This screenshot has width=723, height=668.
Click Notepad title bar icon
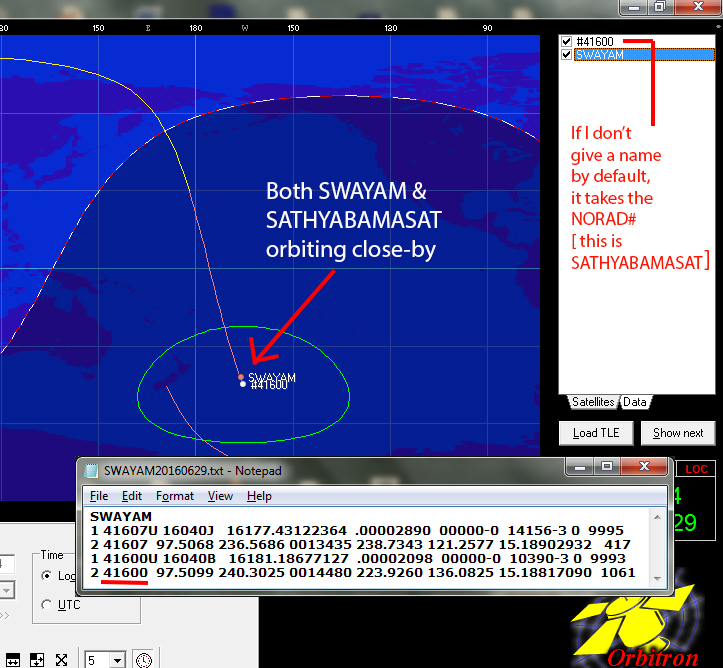click(x=91, y=471)
